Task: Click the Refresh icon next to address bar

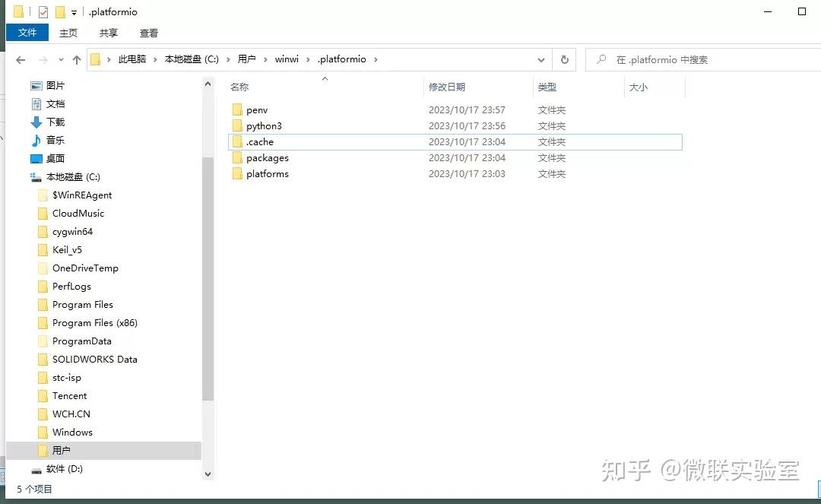Action: (563, 59)
